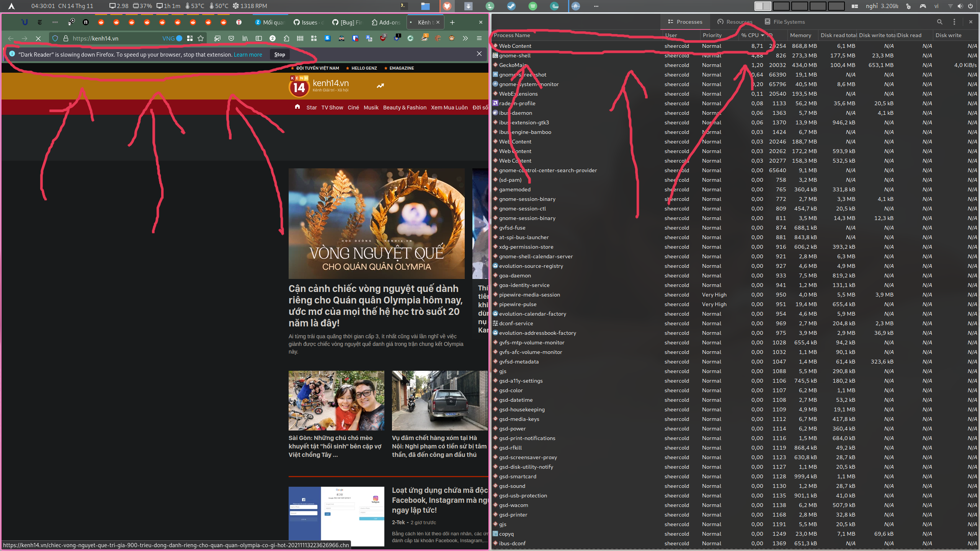Toggle the vi input method indicator
The width and height of the screenshot is (980, 551).
pyautogui.click(x=936, y=6)
